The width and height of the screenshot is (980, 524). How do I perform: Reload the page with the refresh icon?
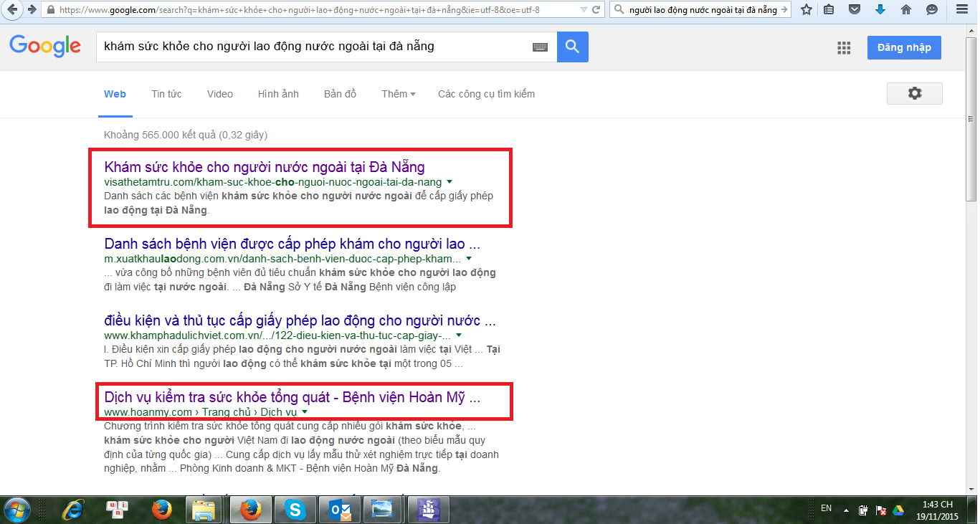[x=596, y=10]
